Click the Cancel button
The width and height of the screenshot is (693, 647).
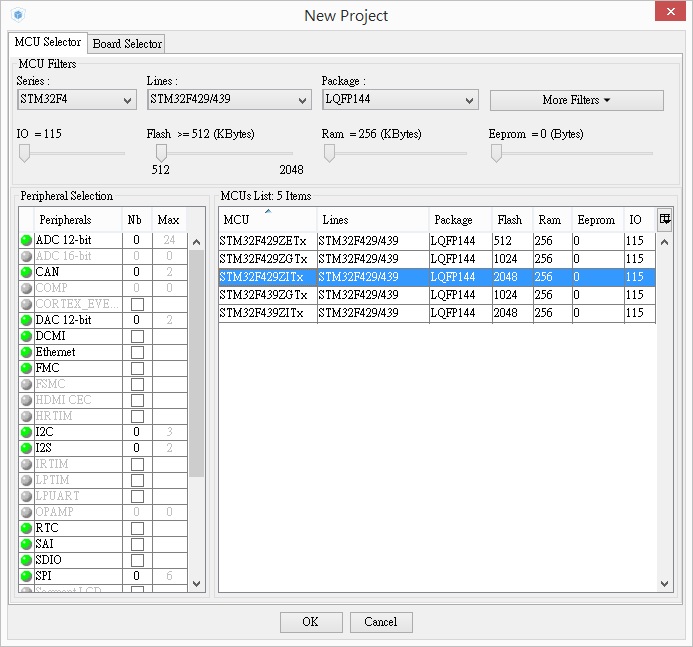(x=381, y=622)
